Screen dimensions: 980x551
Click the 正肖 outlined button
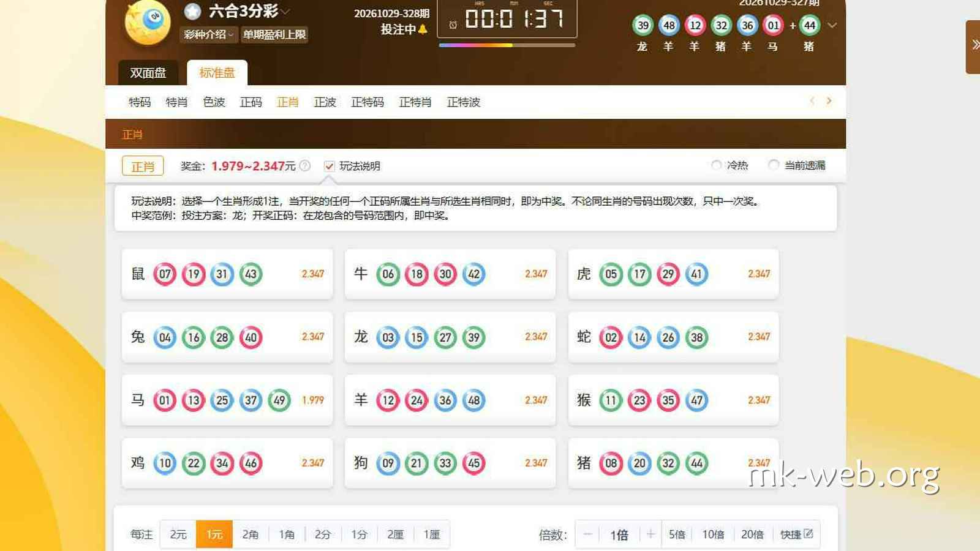point(143,166)
